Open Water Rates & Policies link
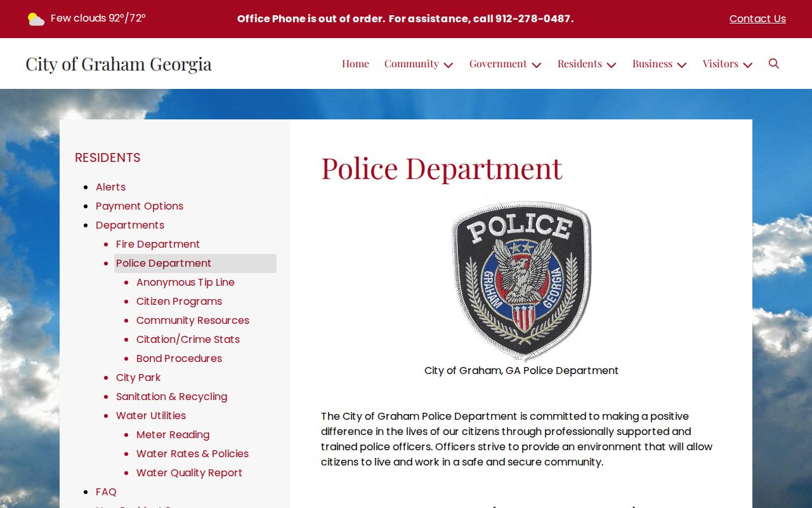The height and width of the screenshot is (508, 812). tap(192, 453)
